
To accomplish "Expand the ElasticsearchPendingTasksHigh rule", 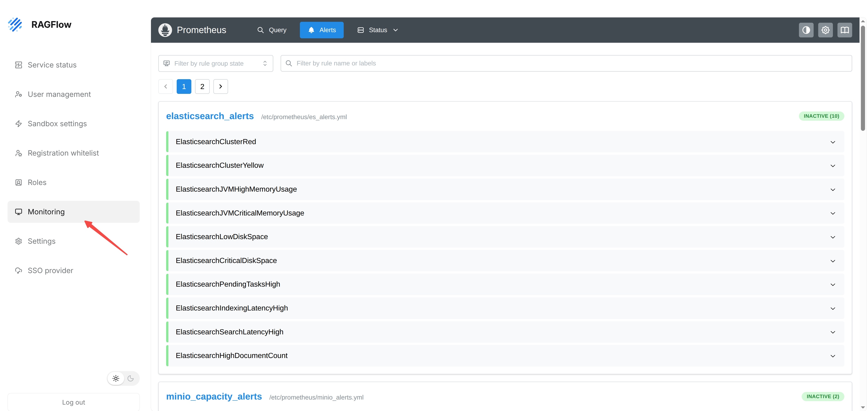I will click(505, 284).
